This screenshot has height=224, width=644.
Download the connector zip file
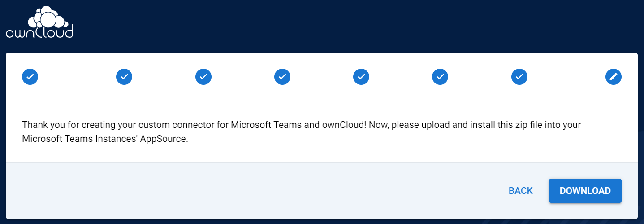tap(585, 191)
